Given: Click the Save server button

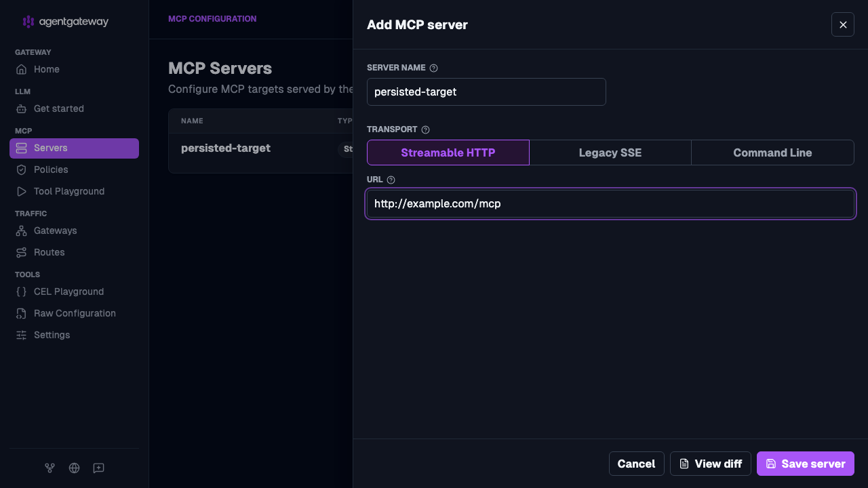Looking at the screenshot, I should (806, 464).
